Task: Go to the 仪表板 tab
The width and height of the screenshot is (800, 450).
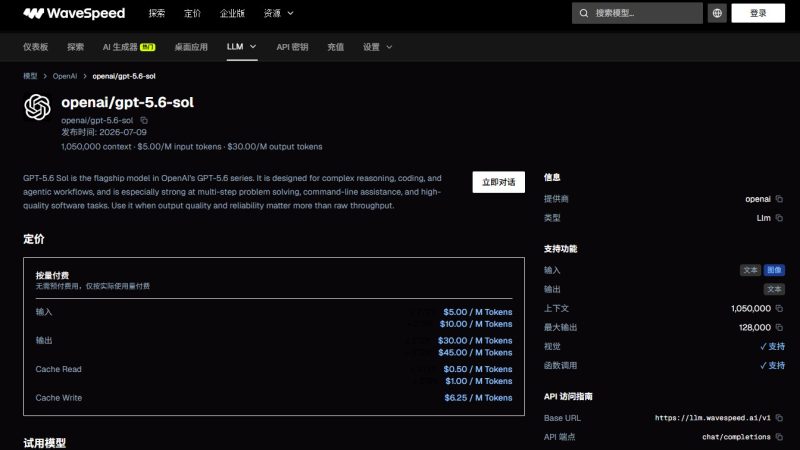Action: pos(35,47)
